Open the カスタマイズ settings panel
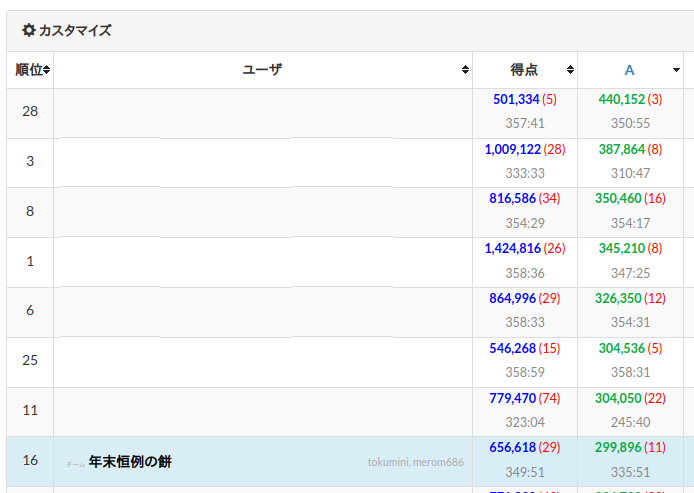The width and height of the screenshot is (694, 493). click(67, 31)
